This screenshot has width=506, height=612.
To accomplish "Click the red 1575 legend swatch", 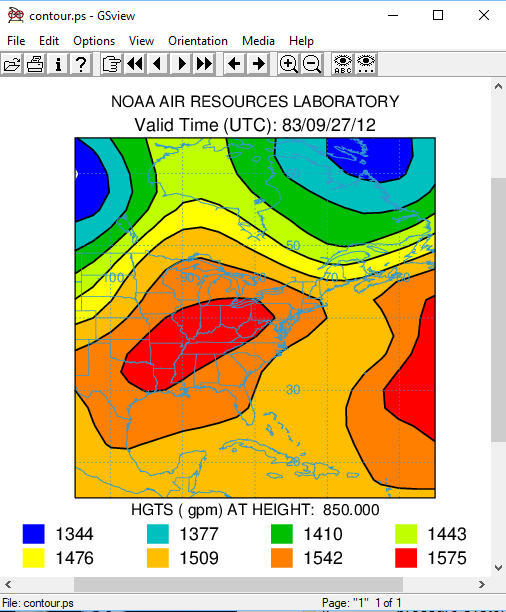I will point(406,558).
